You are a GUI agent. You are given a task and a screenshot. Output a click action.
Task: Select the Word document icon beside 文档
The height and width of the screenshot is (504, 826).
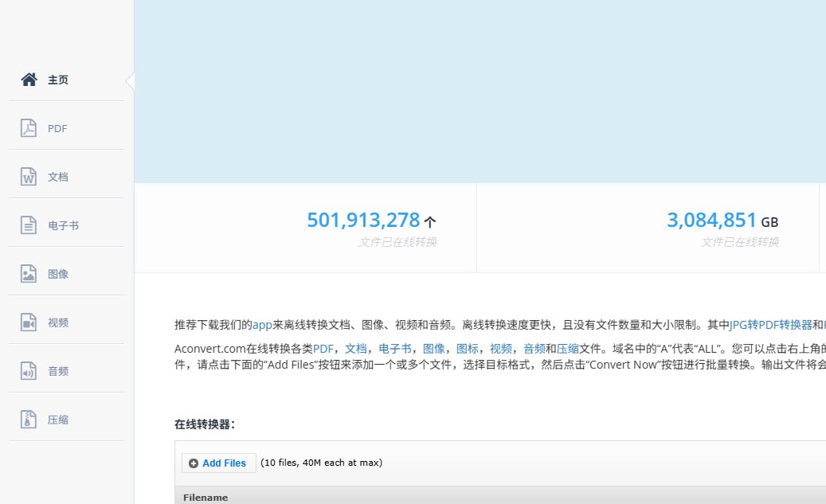[x=29, y=177]
